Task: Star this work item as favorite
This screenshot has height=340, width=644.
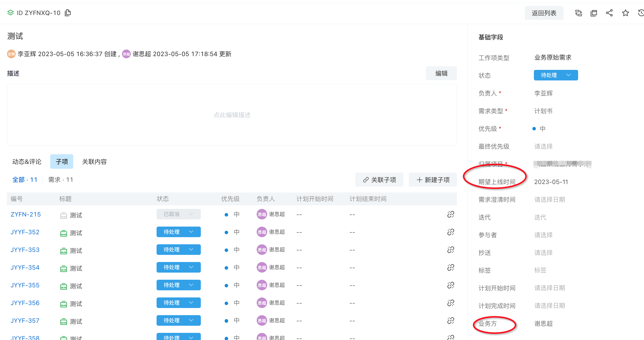Action: click(x=625, y=13)
